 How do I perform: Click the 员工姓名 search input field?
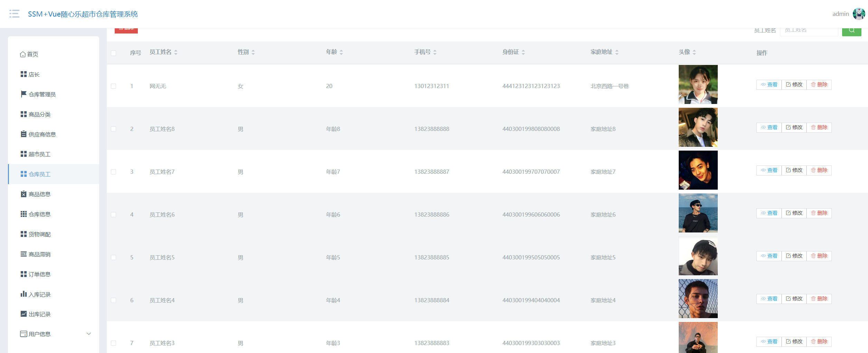click(x=809, y=31)
